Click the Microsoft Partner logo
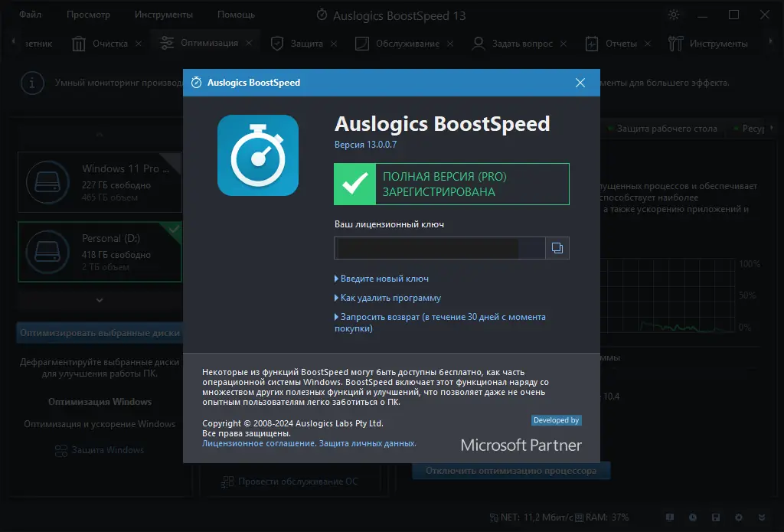Viewport: 784px width, 532px height. coord(521,445)
